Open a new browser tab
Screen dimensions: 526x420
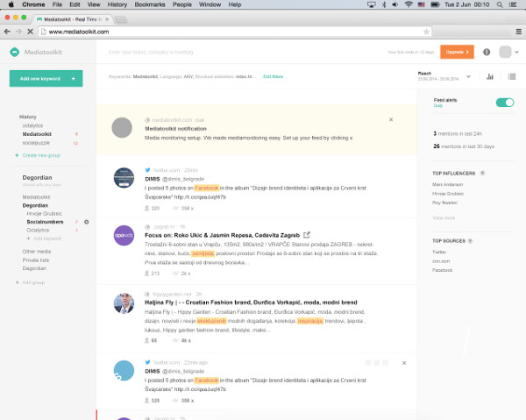coord(121,19)
